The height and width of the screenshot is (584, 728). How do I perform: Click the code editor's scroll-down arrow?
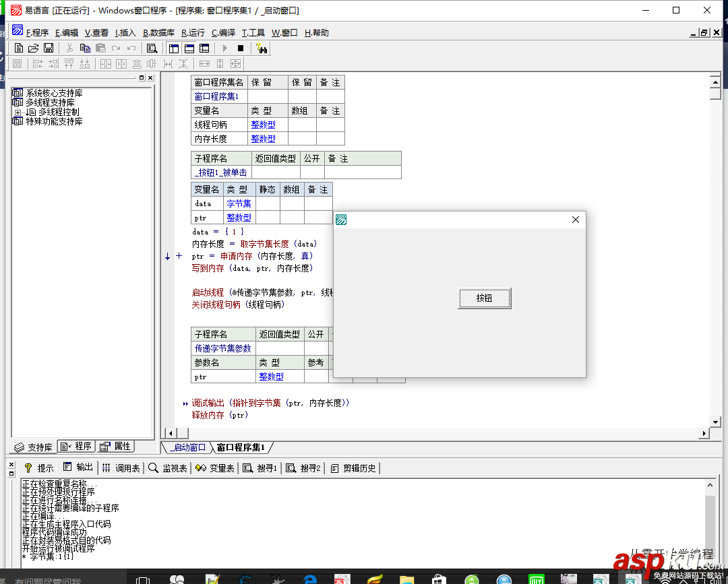(715, 420)
